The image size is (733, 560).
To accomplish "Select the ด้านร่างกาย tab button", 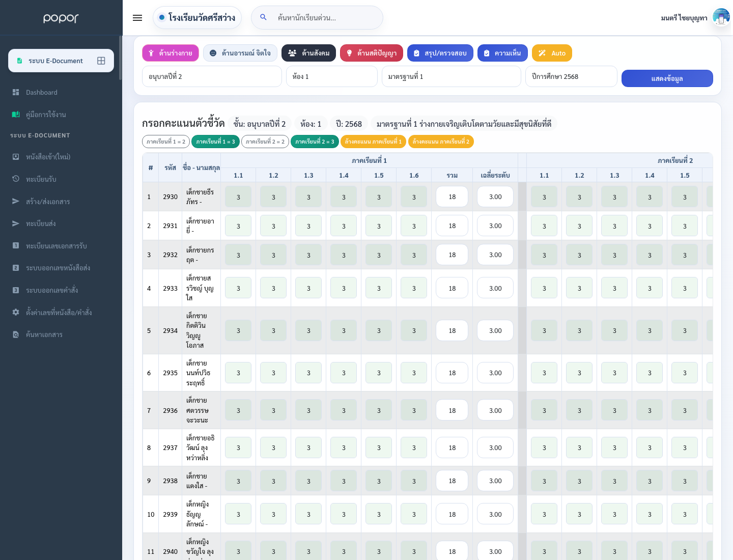I will 171,53.
